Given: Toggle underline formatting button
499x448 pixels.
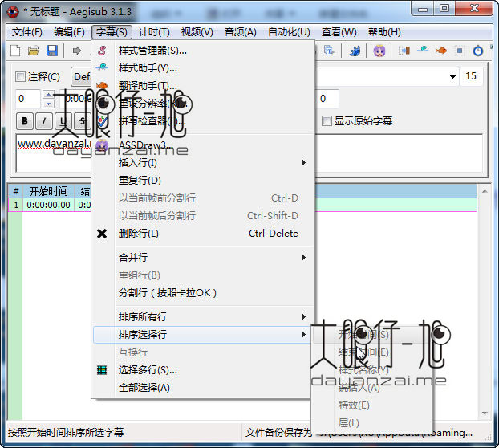Looking at the screenshot, I should [63, 121].
